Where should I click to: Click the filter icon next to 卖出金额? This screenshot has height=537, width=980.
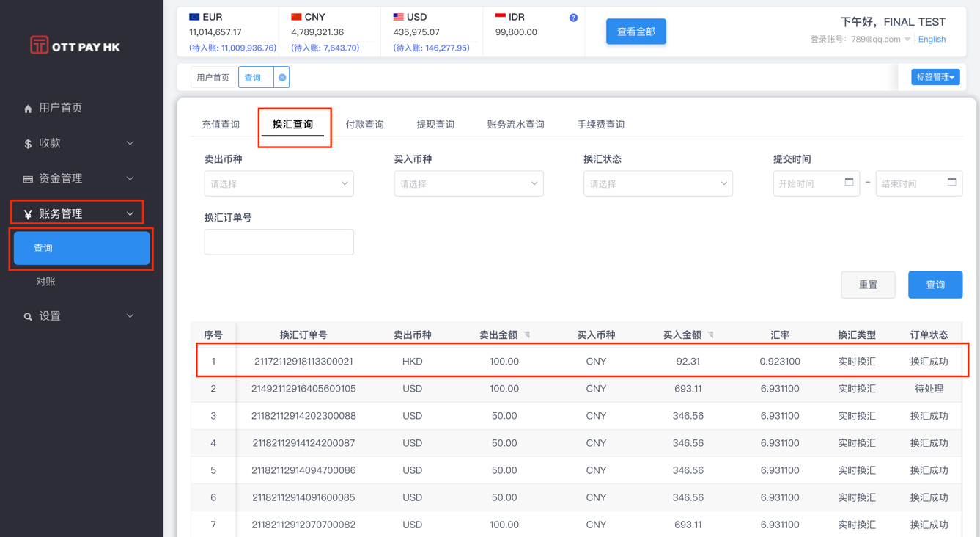tap(527, 335)
